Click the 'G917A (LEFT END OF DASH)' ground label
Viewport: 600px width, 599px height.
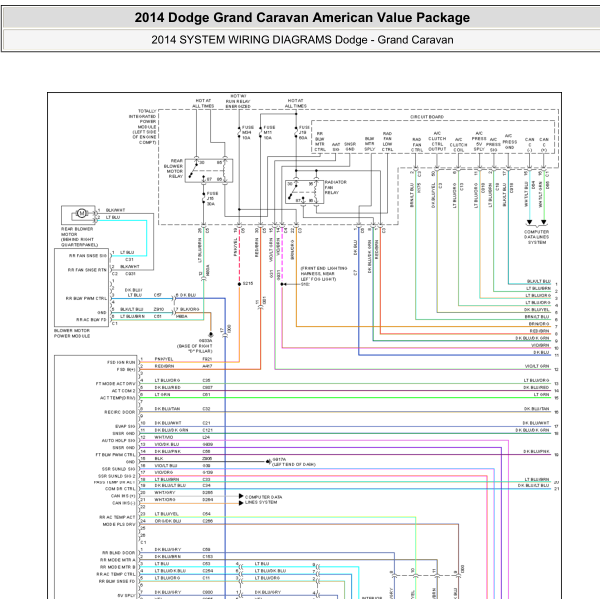293,462
